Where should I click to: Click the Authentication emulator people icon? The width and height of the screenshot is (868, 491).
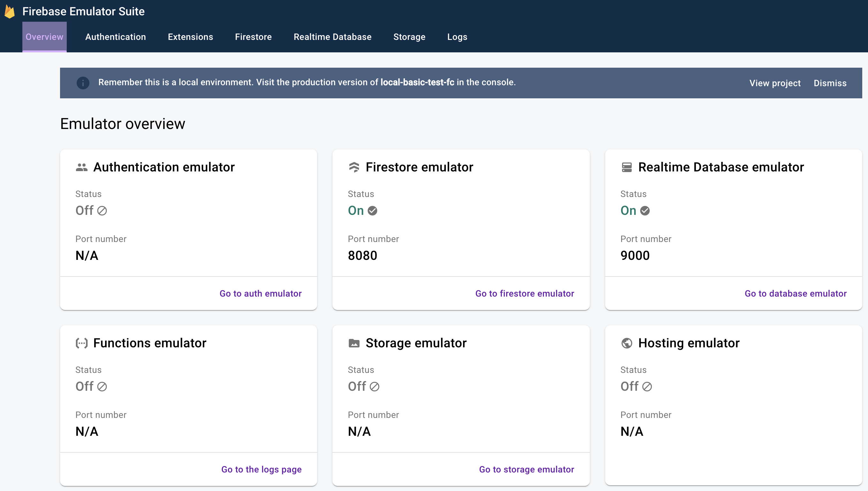(x=82, y=167)
